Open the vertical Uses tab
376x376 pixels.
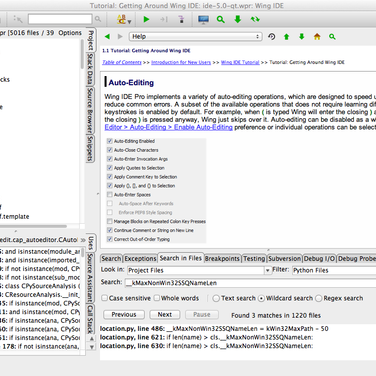tap(91, 243)
